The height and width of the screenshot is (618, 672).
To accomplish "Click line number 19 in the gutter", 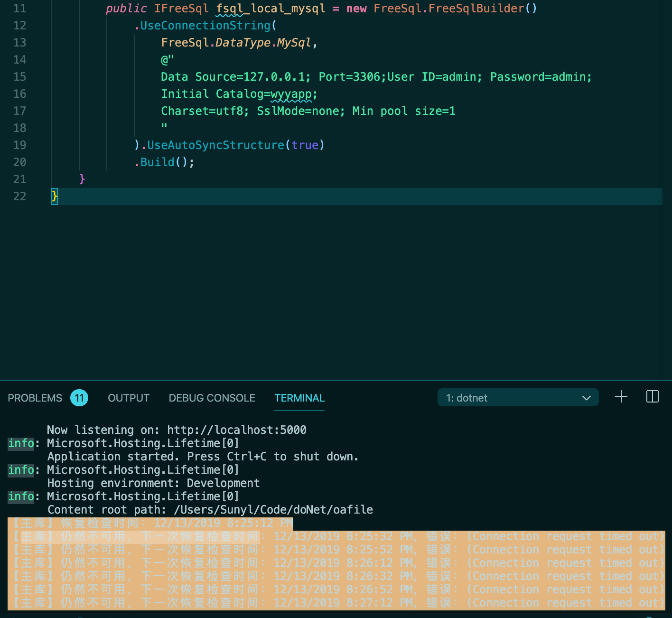I will 19,145.
